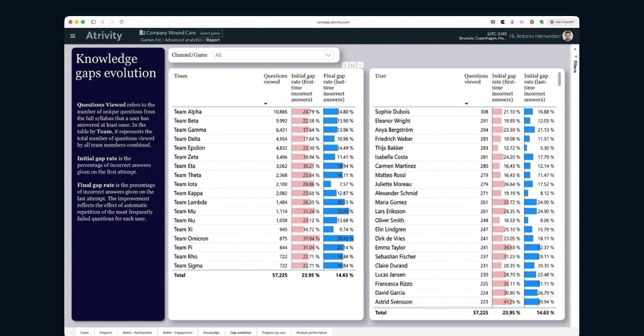This screenshot has height=336, width=644.
Task: Select the Francesca Rizzo row
Action: [x=465, y=283]
